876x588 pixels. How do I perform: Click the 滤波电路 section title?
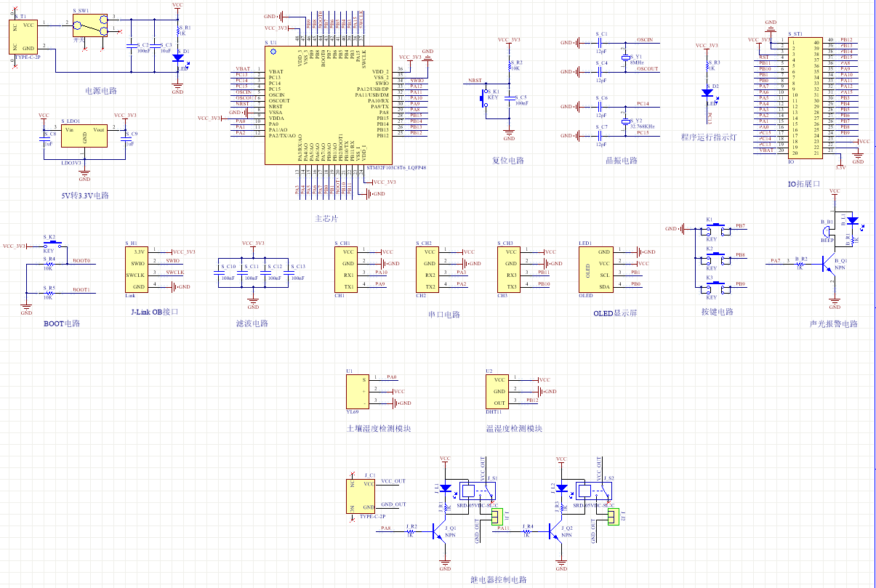tap(252, 323)
